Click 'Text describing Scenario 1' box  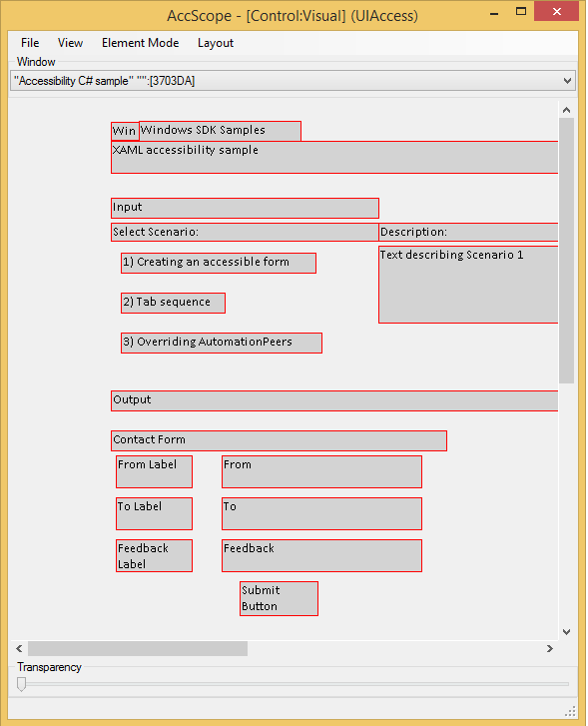[468, 285]
